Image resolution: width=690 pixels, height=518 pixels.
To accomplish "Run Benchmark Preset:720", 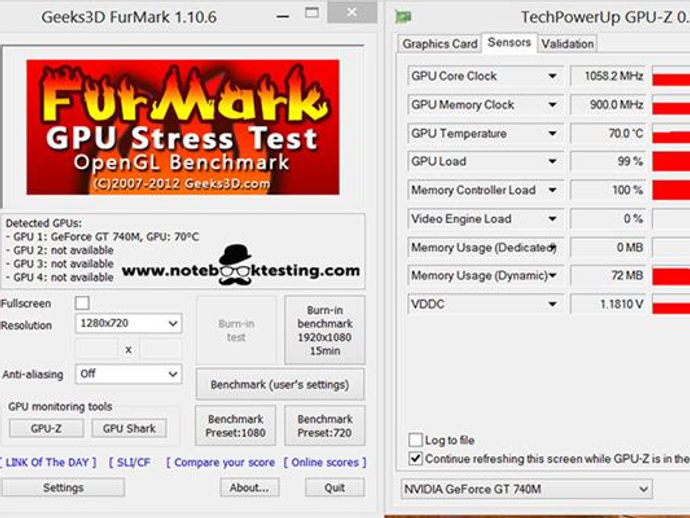I will click(x=325, y=426).
